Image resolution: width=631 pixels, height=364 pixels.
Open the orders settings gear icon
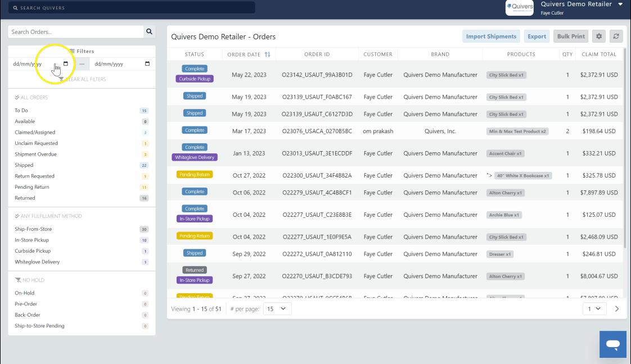click(599, 36)
